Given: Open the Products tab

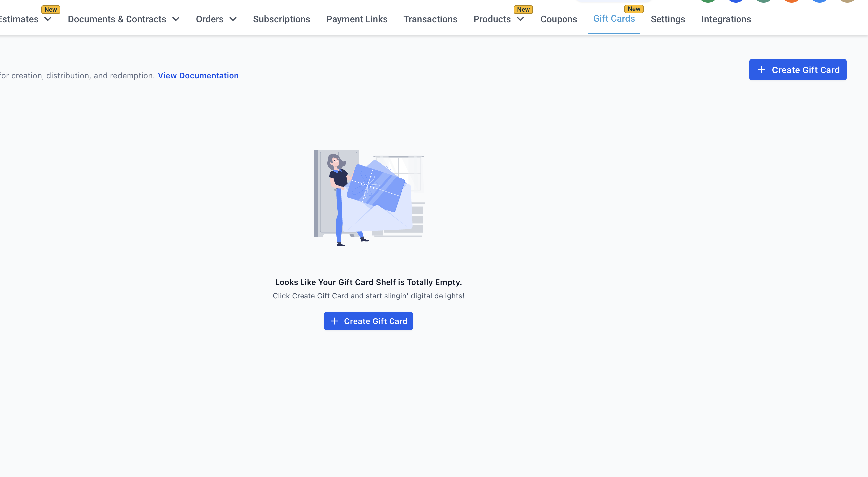Looking at the screenshot, I should click(x=492, y=19).
